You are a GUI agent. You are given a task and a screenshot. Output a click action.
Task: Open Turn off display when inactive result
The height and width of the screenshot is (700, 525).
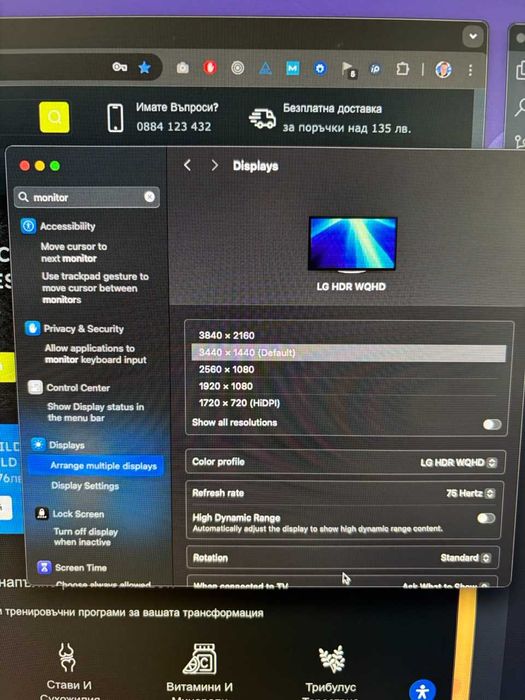tap(86, 537)
